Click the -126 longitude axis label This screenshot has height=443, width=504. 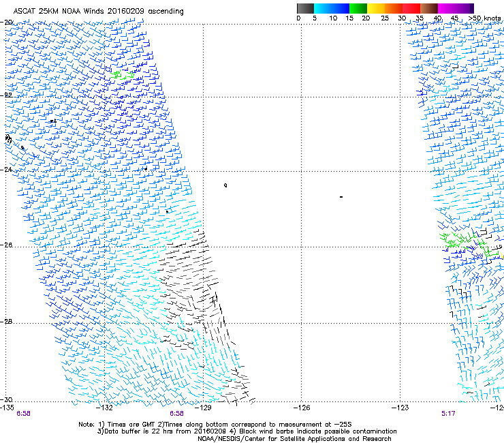(x=302, y=408)
